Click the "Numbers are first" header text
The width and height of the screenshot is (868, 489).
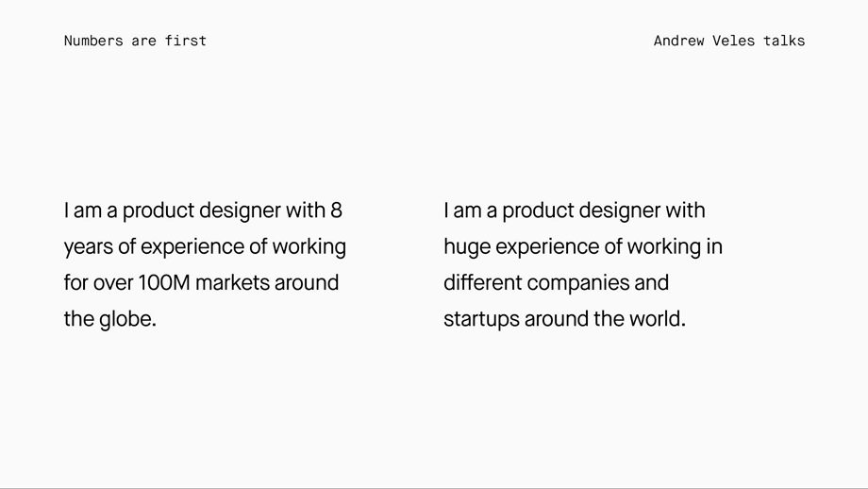point(135,41)
